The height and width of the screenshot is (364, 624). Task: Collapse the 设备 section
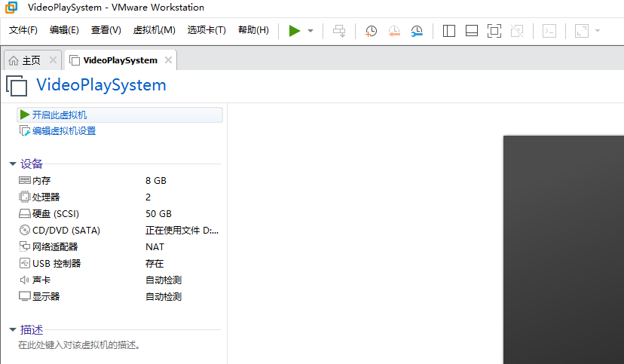[13, 164]
